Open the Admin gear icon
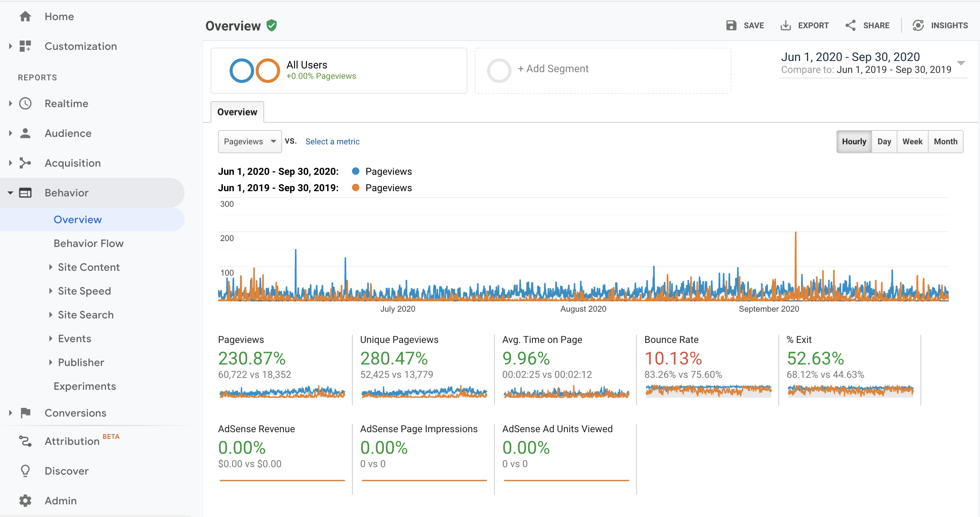980x517 pixels. (x=25, y=501)
